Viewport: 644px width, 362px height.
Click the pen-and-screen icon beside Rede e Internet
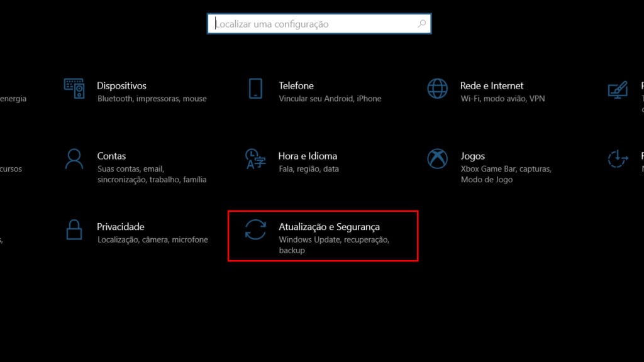point(618,90)
